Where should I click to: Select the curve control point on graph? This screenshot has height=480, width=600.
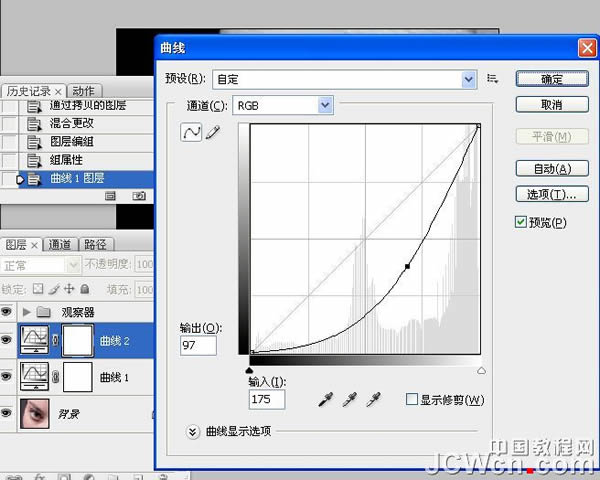pyautogui.click(x=407, y=266)
